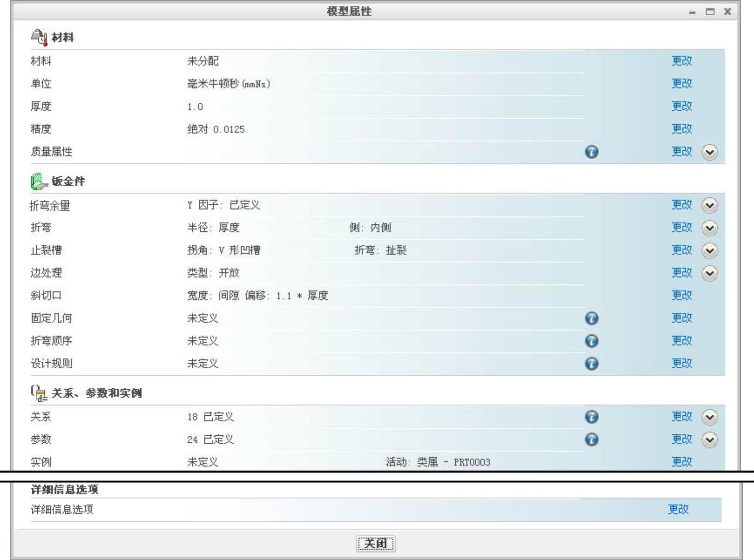
Task: Click the info icon in 参数 row
Action: (592, 440)
